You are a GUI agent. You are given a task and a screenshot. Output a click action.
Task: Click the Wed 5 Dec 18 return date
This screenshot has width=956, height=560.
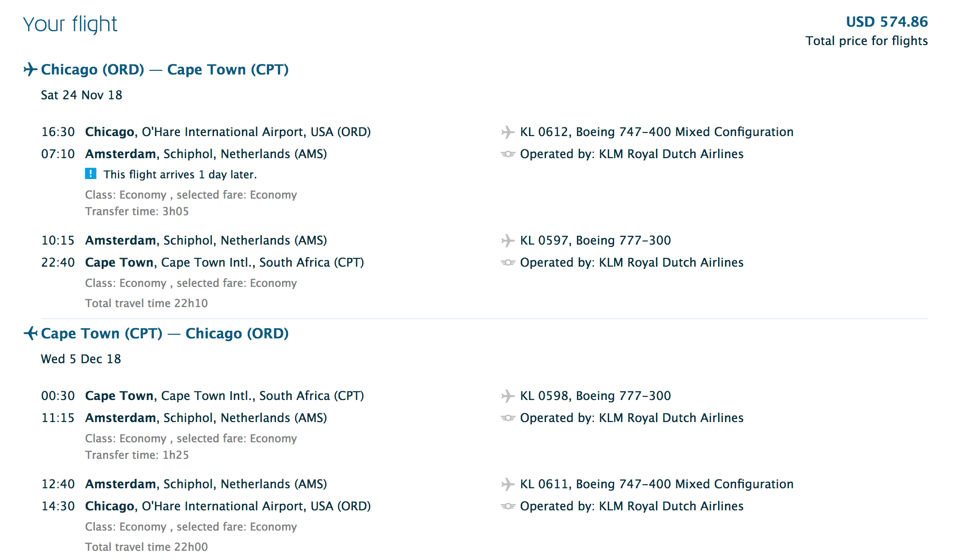coord(81,359)
